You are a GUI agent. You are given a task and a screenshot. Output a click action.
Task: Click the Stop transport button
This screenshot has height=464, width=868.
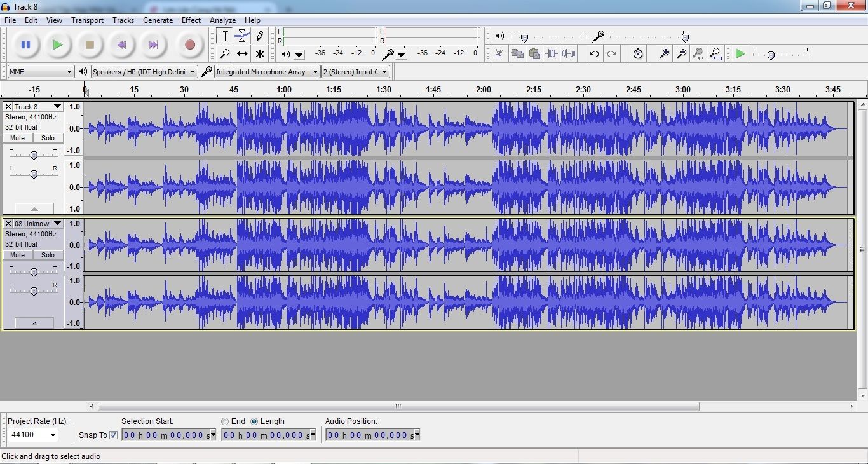tap(90, 44)
